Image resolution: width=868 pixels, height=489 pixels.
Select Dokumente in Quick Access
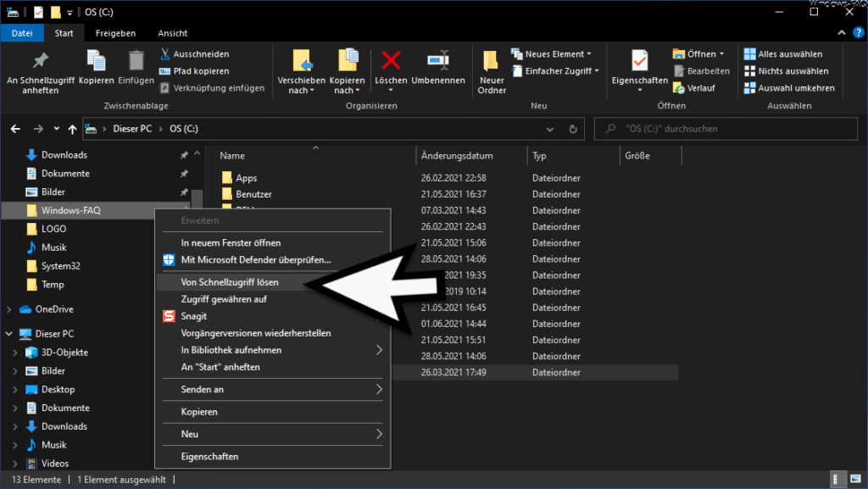tap(65, 174)
